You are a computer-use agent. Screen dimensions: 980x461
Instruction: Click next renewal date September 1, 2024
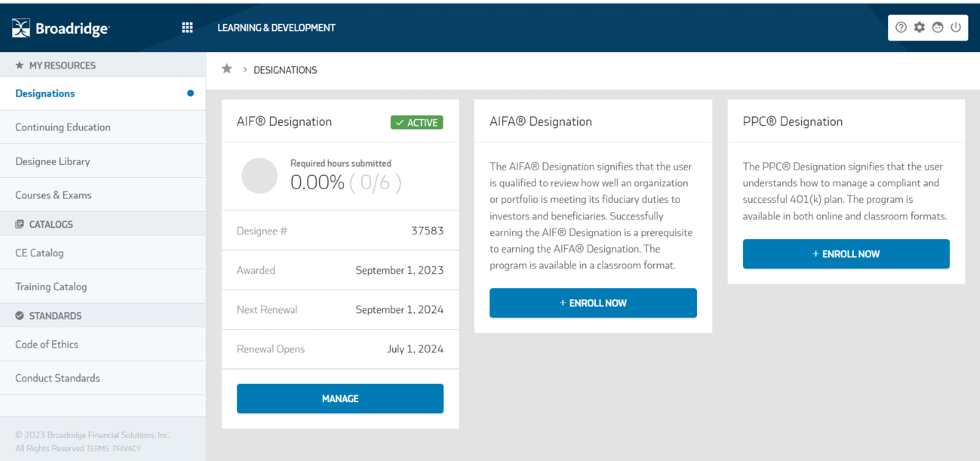click(399, 310)
